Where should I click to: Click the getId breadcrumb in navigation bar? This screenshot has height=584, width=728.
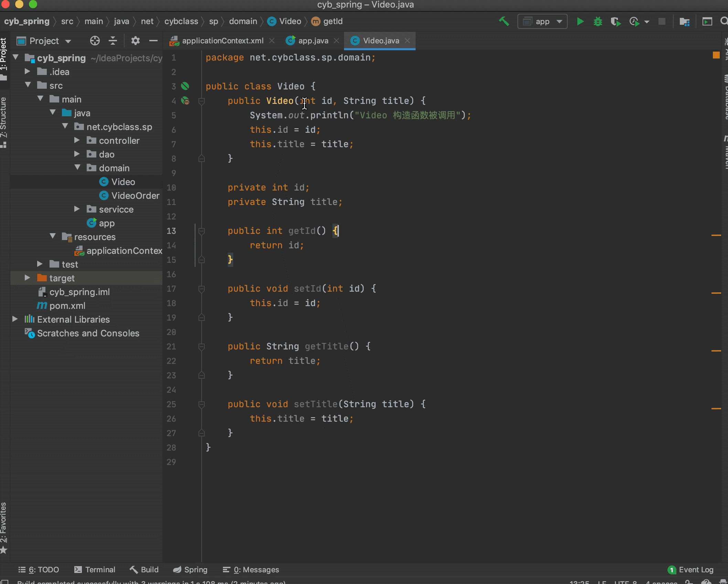327,21
